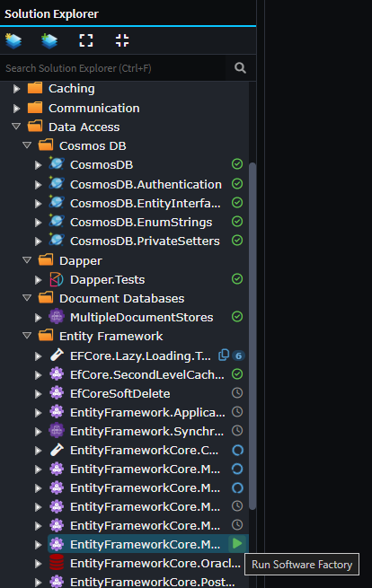This screenshot has width=372, height=588.
Task: Expand the Communication folder
Action: pyautogui.click(x=16, y=109)
